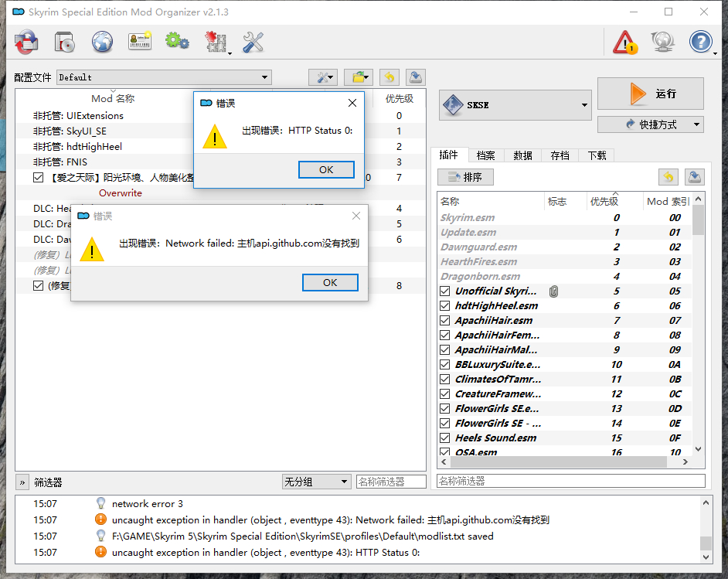Image resolution: width=728 pixels, height=579 pixels.
Task: Sort mods by Mod 名称 column header
Action: point(113,98)
